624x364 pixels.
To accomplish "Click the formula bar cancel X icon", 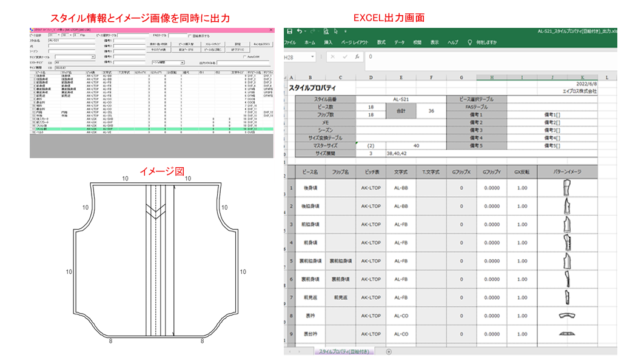I will pos(333,57).
